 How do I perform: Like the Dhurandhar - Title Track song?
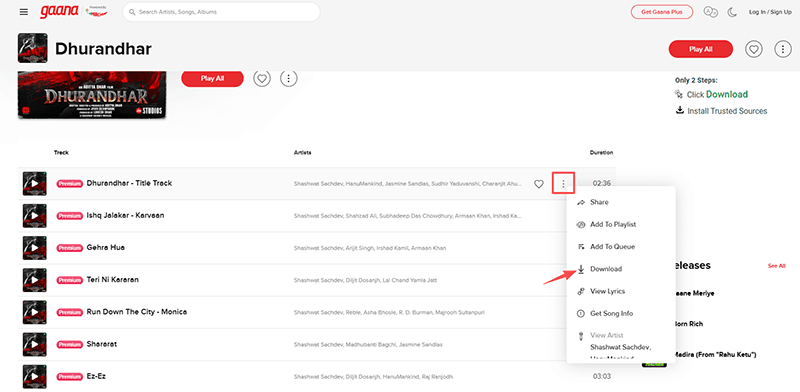point(539,184)
